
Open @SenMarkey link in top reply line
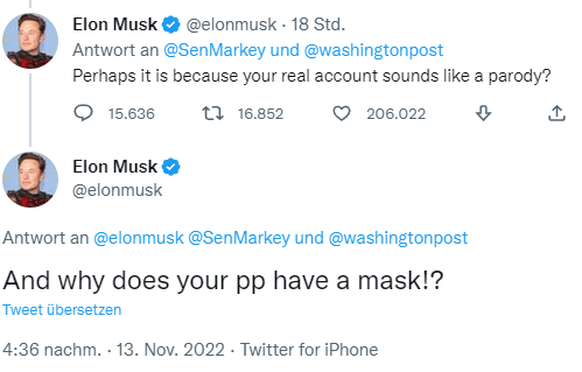click(x=215, y=50)
